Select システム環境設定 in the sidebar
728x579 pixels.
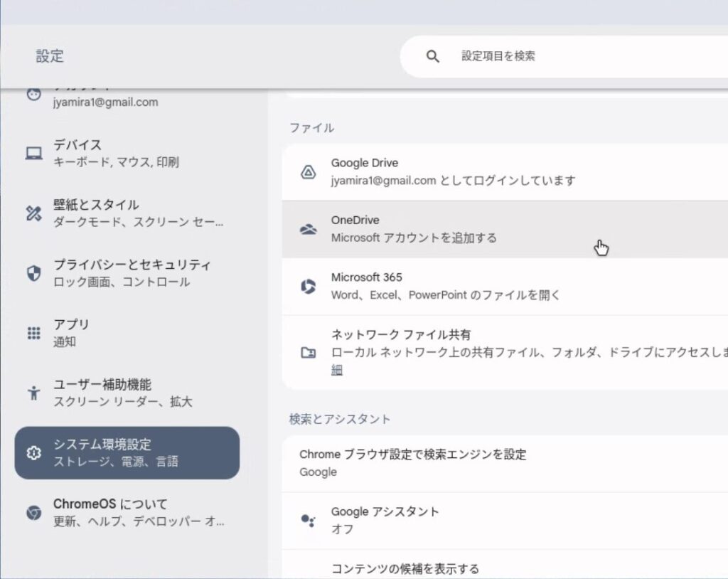127,453
